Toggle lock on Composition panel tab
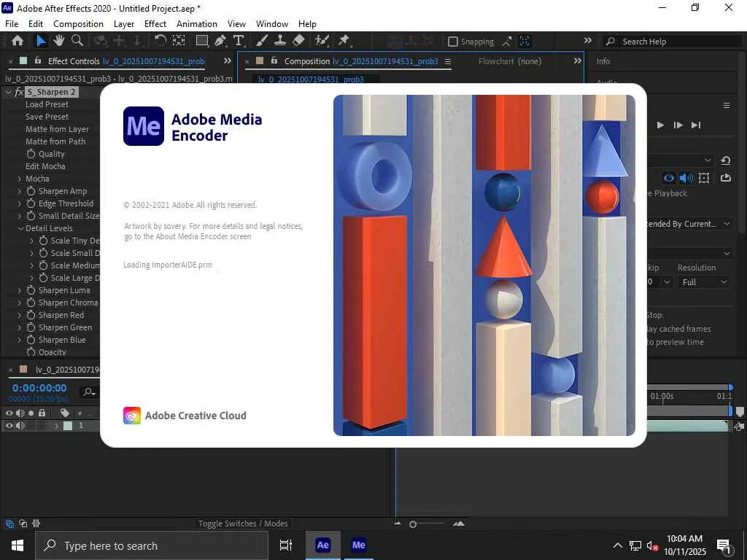Image resolution: width=747 pixels, height=560 pixels. (274, 61)
